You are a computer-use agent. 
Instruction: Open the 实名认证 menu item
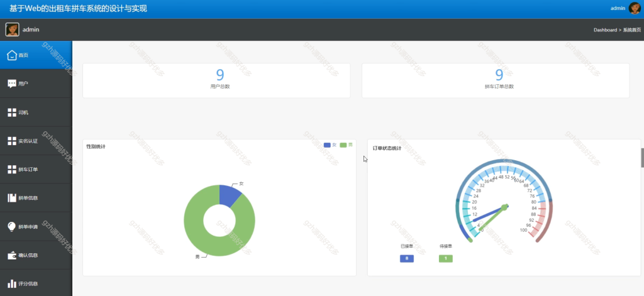tap(36, 141)
